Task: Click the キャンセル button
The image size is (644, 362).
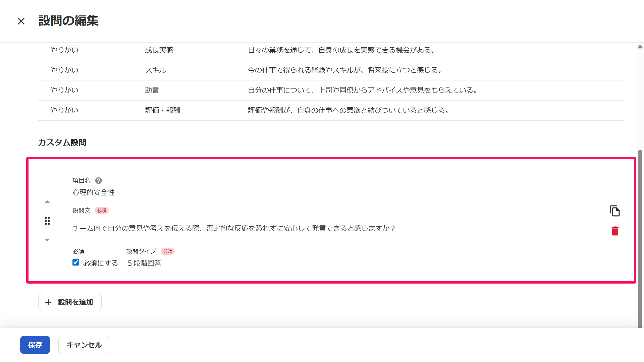Action: pyautogui.click(x=84, y=345)
